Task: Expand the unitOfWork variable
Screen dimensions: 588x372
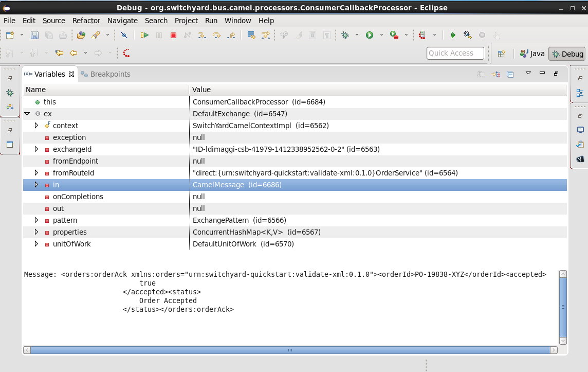Action: click(x=36, y=243)
